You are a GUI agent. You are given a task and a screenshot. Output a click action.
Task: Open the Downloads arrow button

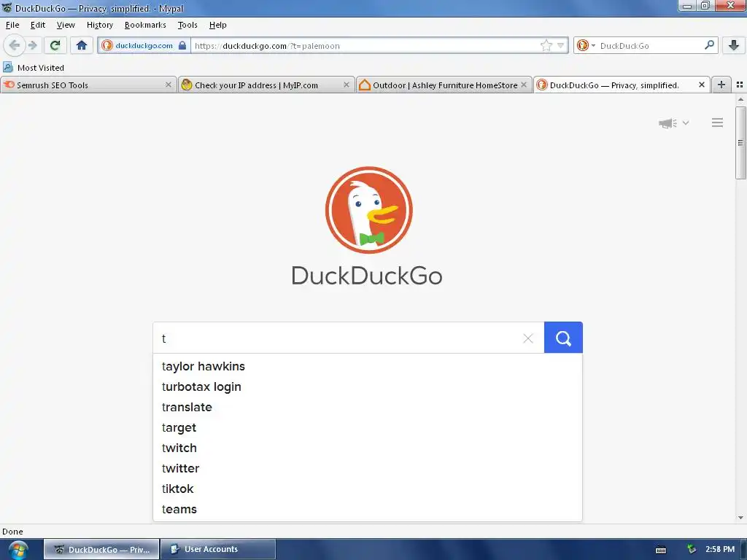tap(734, 45)
